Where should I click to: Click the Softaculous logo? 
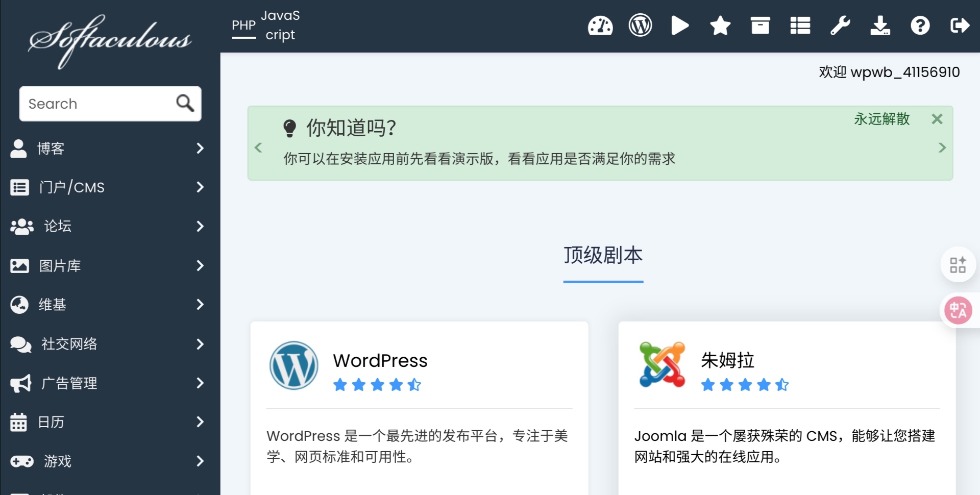(110, 41)
